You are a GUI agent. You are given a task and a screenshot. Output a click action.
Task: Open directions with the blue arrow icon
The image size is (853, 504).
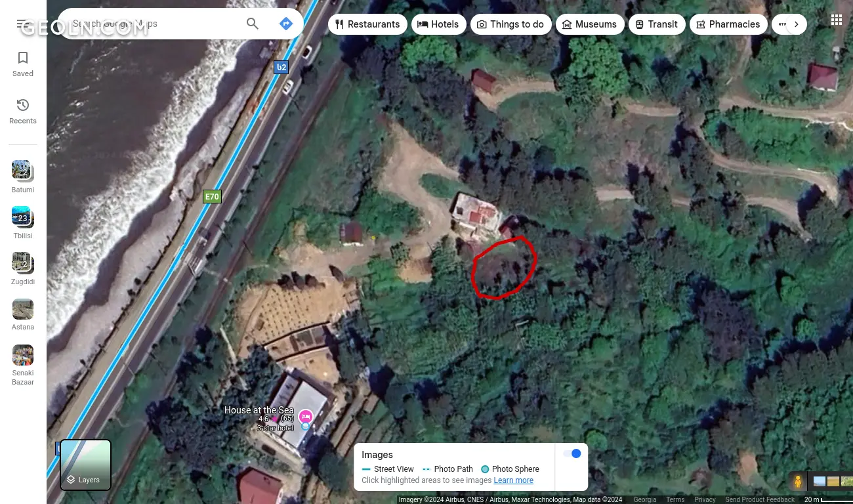pos(286,24)
